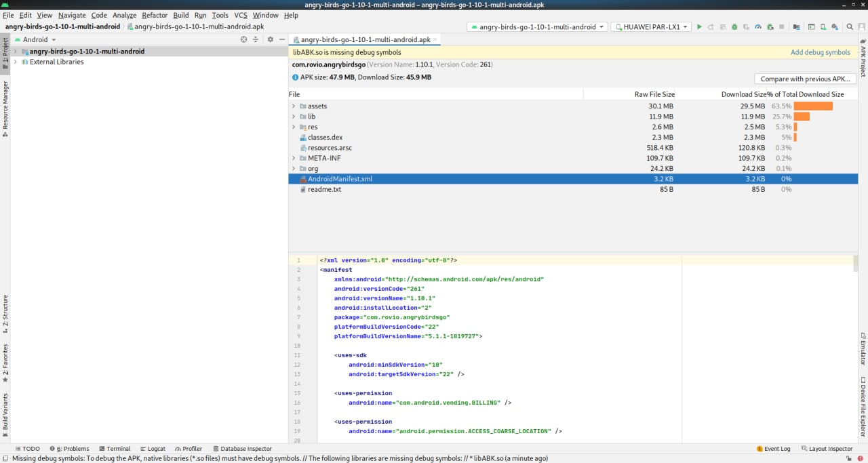The image size is (868, 463).
Task: Open the profiler gauge icon in toolbar
Action: [x=758, y=27]
